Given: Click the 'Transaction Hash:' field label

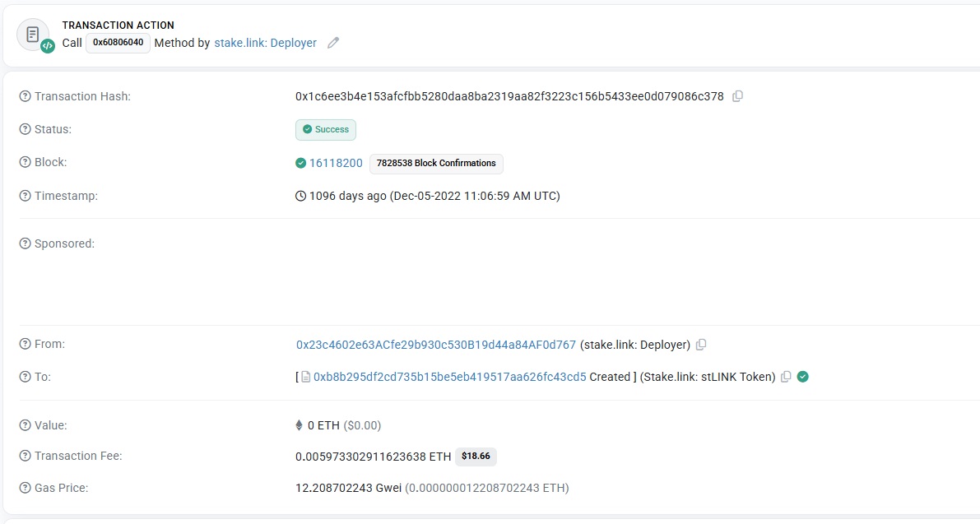Looking at the screenshot, I should point(82,96).
